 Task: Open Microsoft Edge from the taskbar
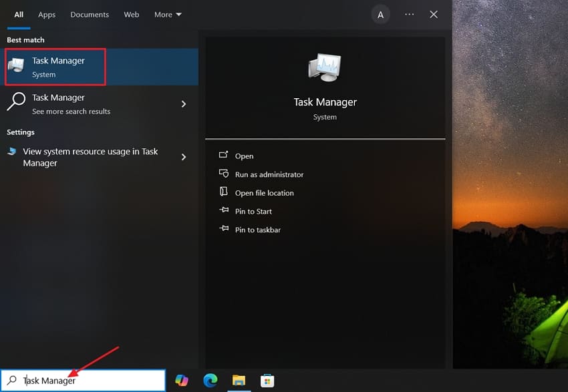coord(210,380)
